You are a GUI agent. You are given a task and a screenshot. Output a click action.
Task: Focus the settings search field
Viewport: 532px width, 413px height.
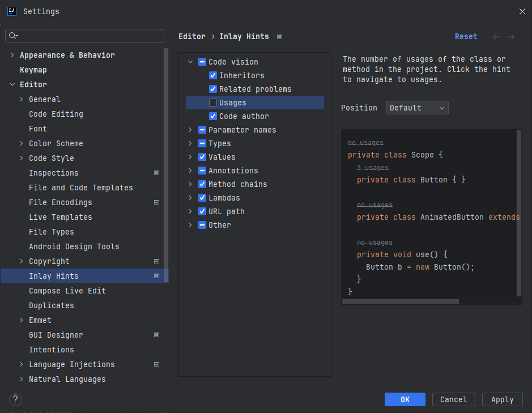pyautogui.click(x=84, y=36)
